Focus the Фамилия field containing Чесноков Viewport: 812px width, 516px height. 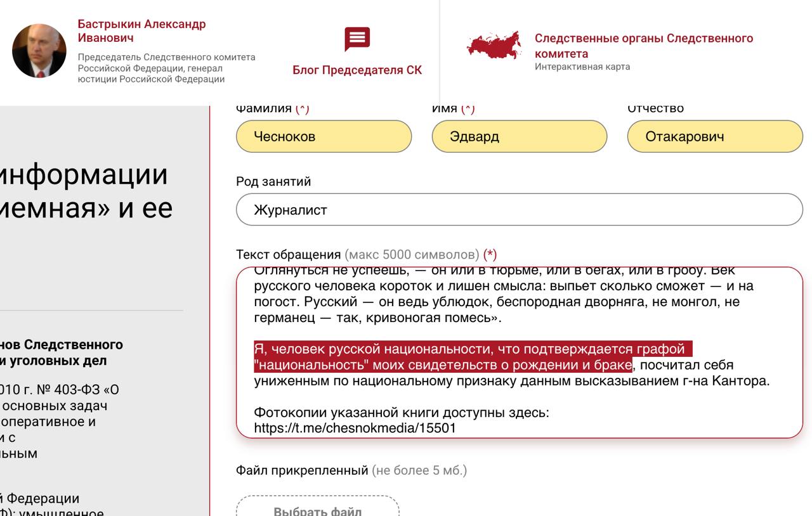coord(324,136)
